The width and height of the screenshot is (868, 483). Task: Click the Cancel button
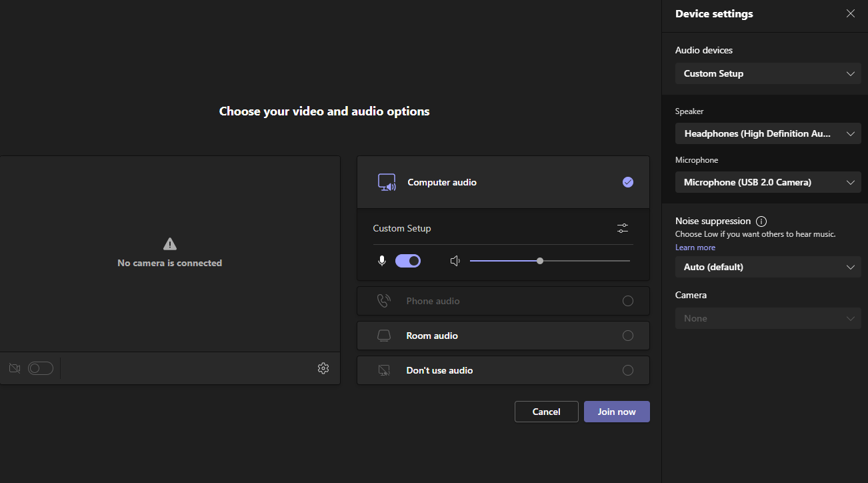pos(546,412)
